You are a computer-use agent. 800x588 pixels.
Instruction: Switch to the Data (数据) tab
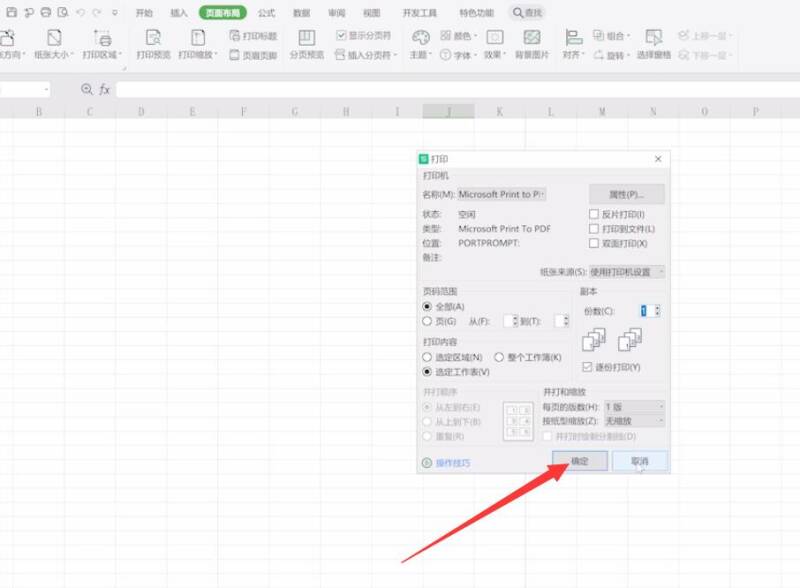[x=302, y=13]
